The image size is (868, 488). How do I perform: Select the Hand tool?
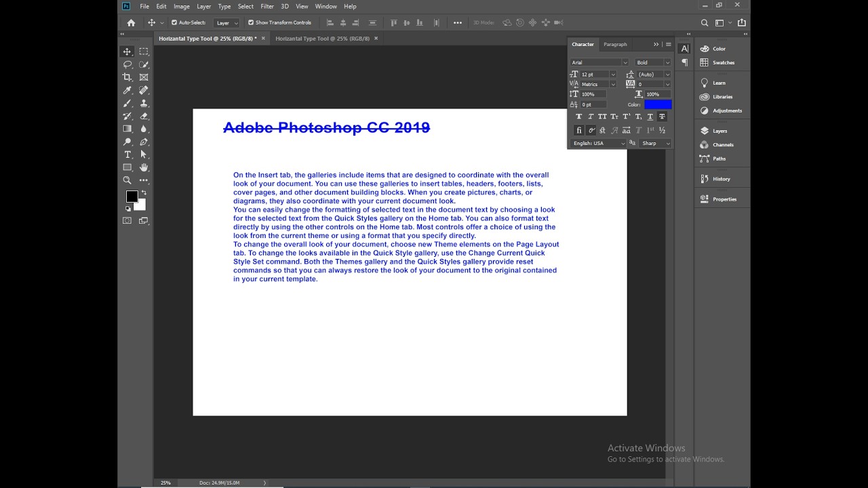[x=144, y=167]
